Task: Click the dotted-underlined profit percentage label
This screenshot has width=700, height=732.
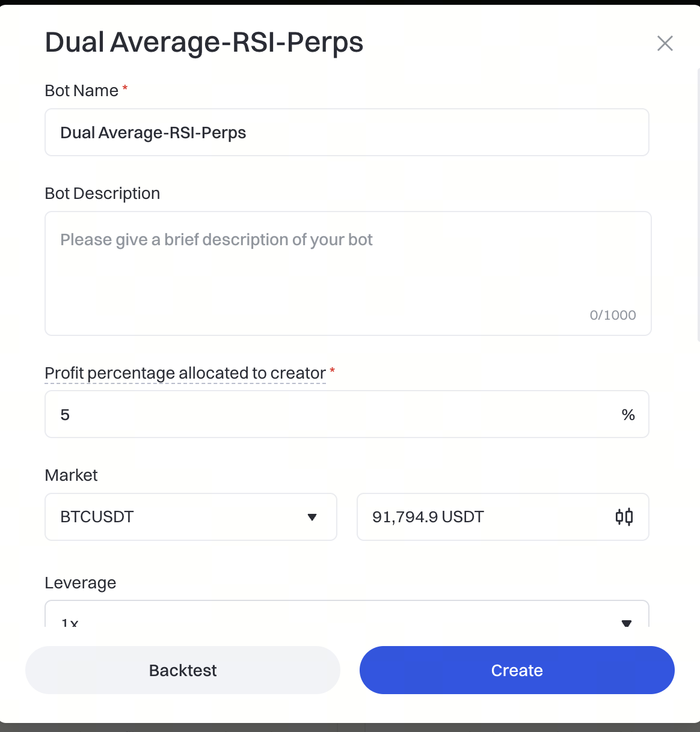Action: [185, 373]
